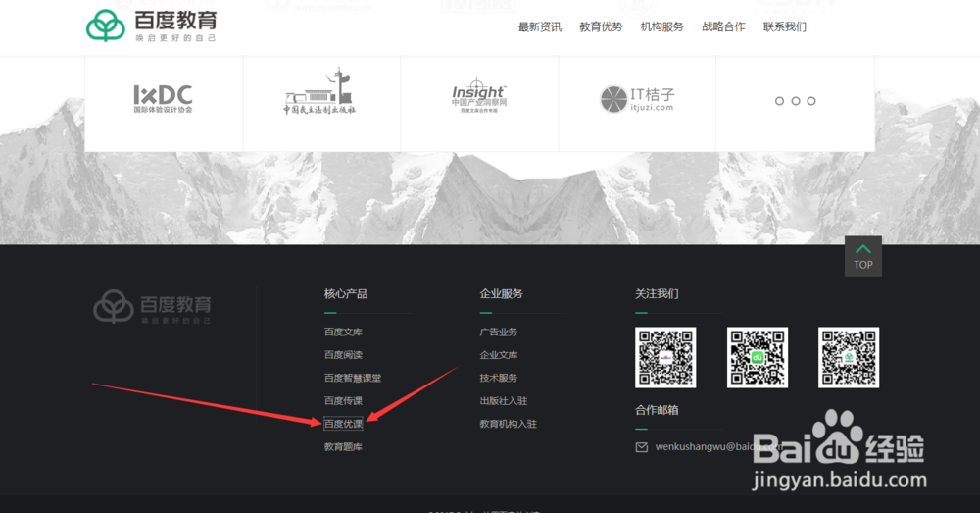Viewport: 980px width, 513px height.
Task: Open the 企业文库 footer link
Action: pyautogui.click(x=499, y=355)
